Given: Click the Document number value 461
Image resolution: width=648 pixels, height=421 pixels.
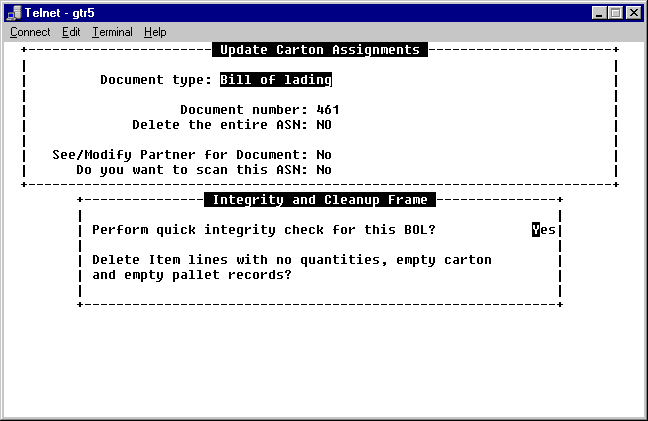Looking at the screenshot, I should (328, 110).
